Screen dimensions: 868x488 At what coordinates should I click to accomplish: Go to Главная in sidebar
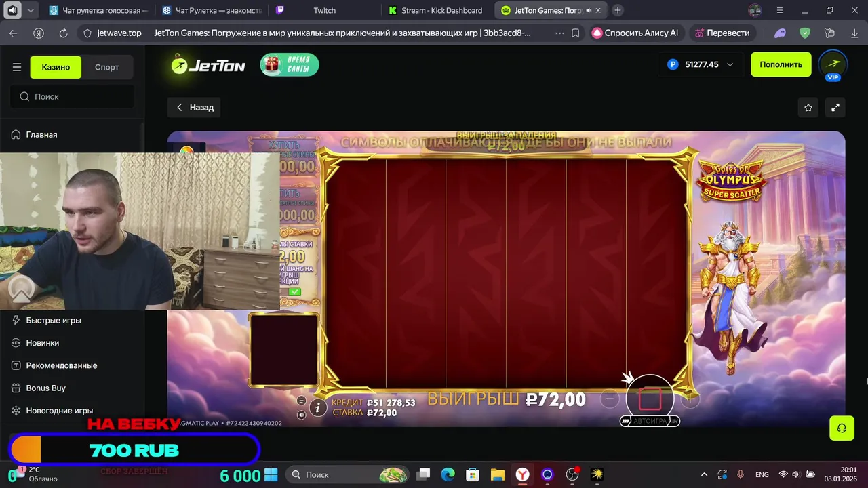coord(41,134)
